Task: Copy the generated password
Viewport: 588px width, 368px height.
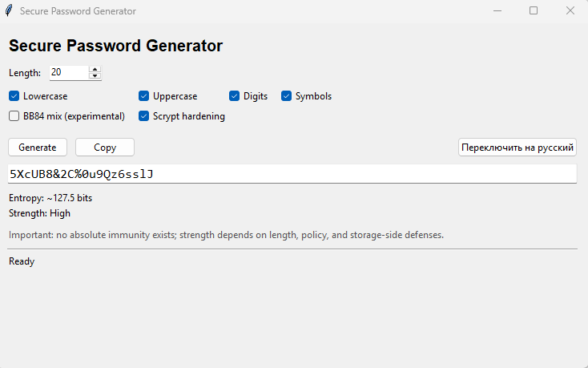Action: pyautogui.click(x=105, y=148)
